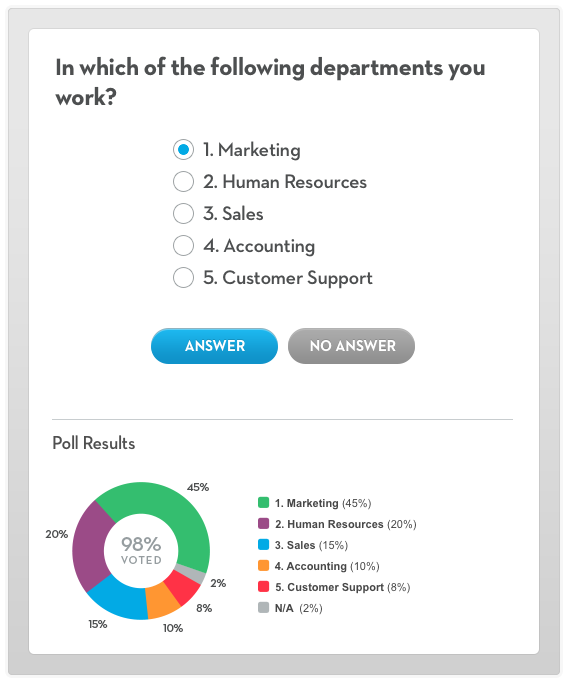The width and height of the screenshot is (568, 683).
Task: Select the Sales radio button
Action: [183, 214]
